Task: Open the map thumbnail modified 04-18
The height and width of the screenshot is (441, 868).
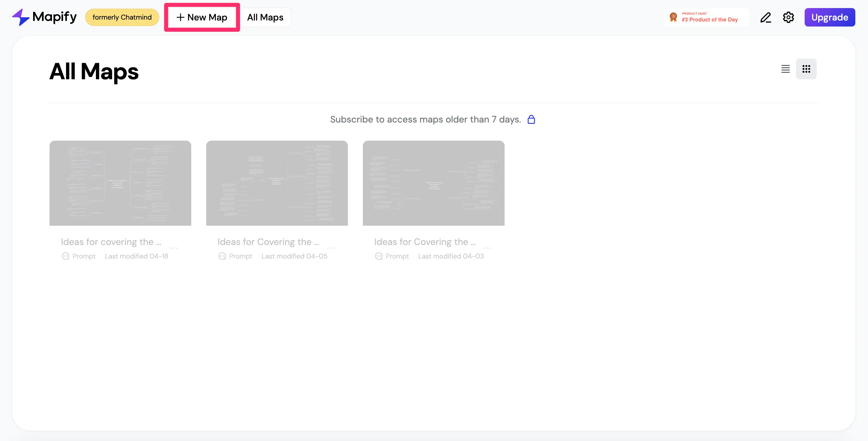Action: [120, 183]
